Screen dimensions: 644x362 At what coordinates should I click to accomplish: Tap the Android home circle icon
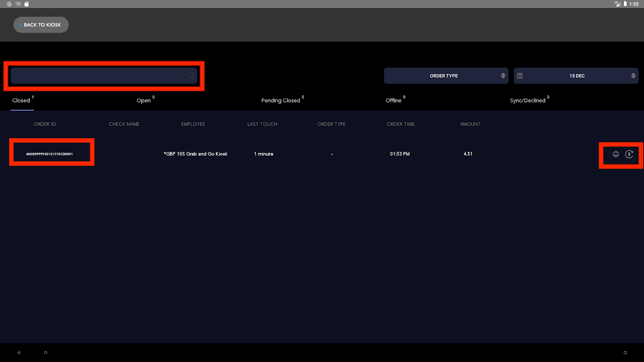click(x=45, y=352)
